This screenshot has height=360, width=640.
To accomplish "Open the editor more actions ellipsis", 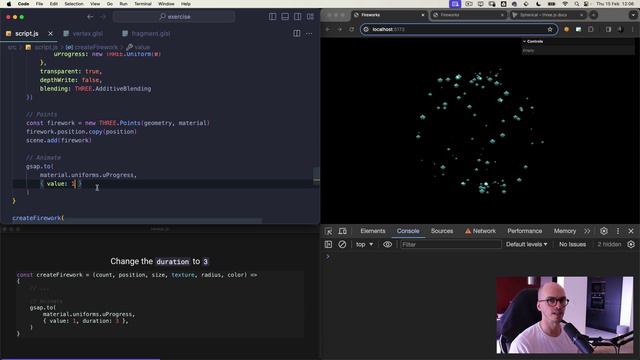I will 309,33.
